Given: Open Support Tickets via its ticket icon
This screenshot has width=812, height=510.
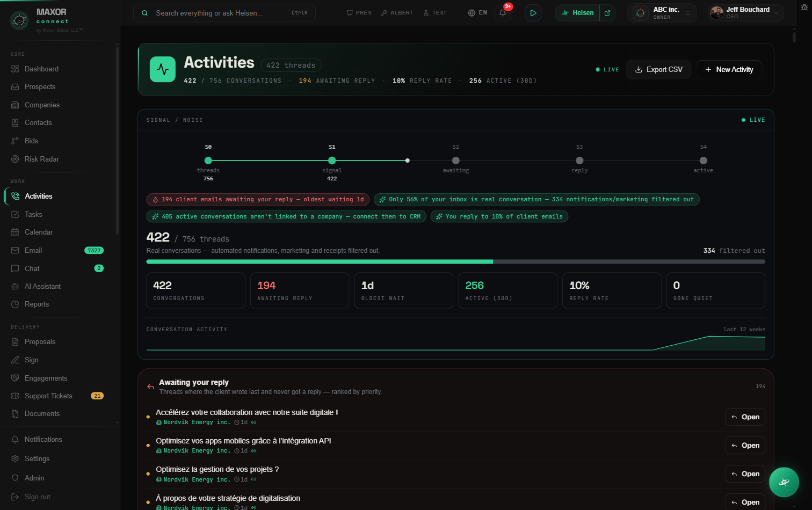Looking at the screenshot, I should pyautogui.click(x=15, y=396).
